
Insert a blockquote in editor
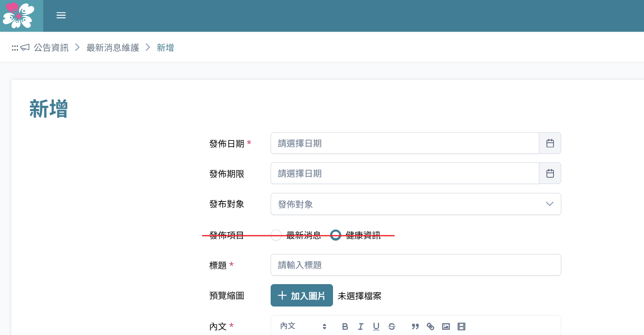pyautogui.click(x=415, y=326)
